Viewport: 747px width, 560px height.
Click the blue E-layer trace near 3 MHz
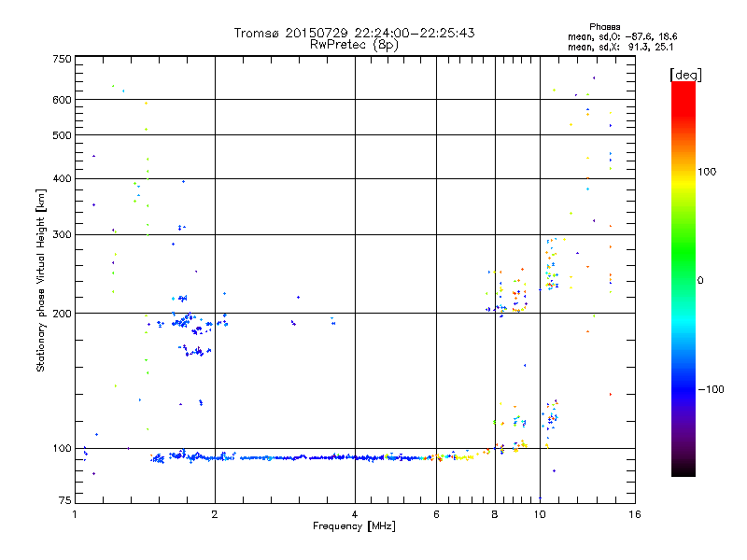click(x=295, y=458)
